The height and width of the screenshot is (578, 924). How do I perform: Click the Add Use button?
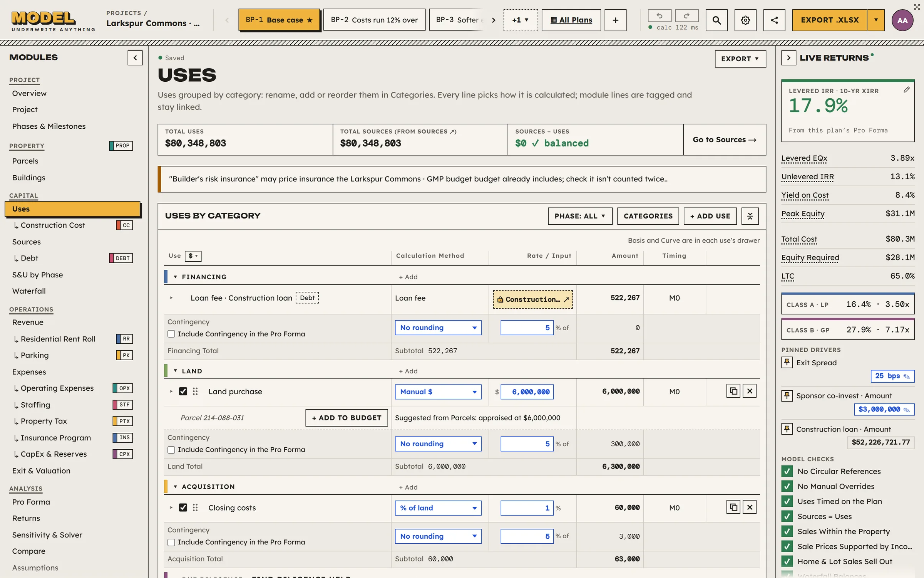[x=710, y=216]
